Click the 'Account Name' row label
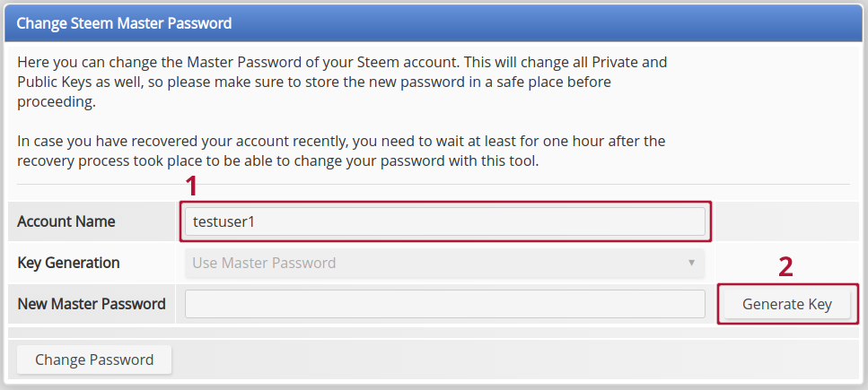 pyautogui.click(x=66, y=221)
